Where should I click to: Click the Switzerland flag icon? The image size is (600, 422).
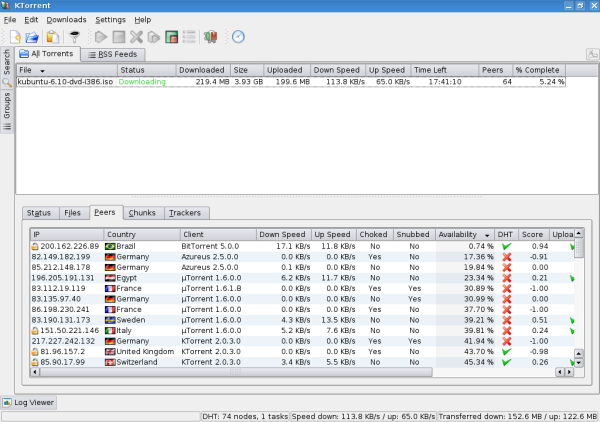pos(110,362)
